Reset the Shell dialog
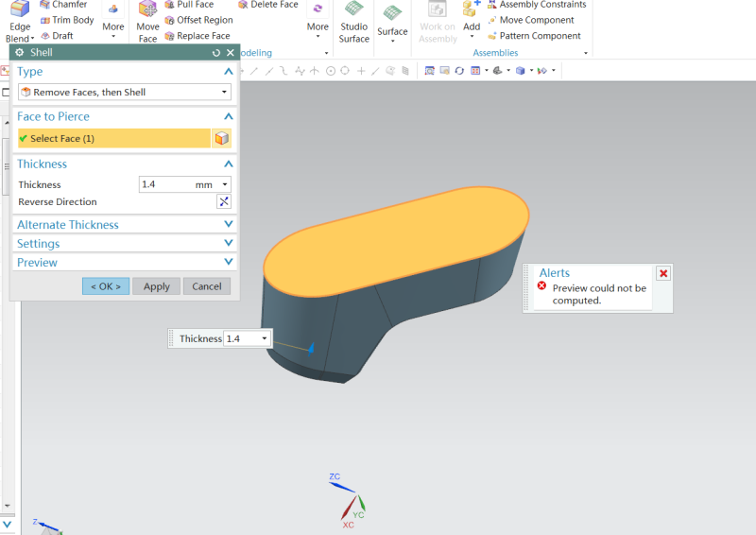 (216, 53)
